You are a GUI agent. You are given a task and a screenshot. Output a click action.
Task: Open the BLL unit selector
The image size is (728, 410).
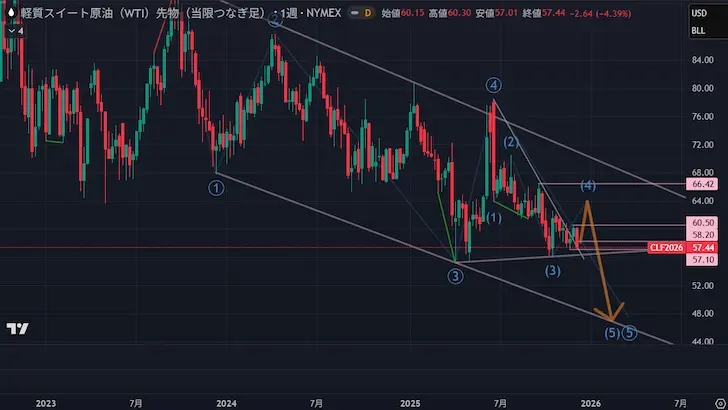[x=697, y=32]
